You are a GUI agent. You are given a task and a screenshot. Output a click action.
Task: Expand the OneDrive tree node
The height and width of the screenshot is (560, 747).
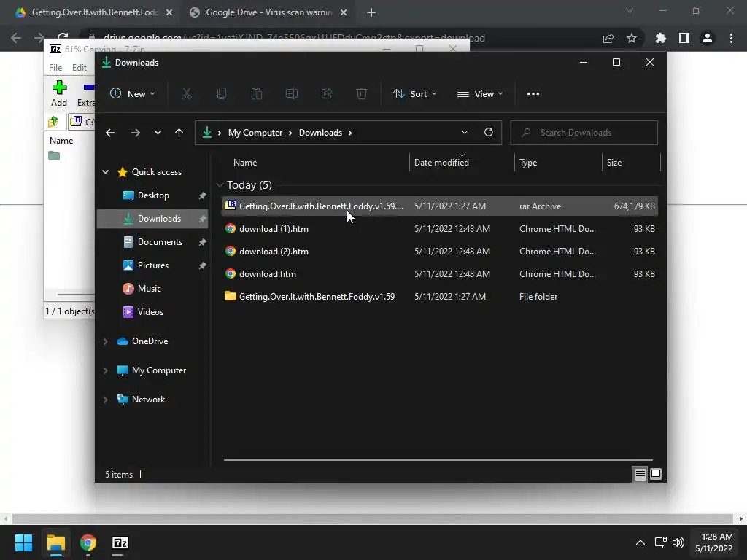pos(106,341)
